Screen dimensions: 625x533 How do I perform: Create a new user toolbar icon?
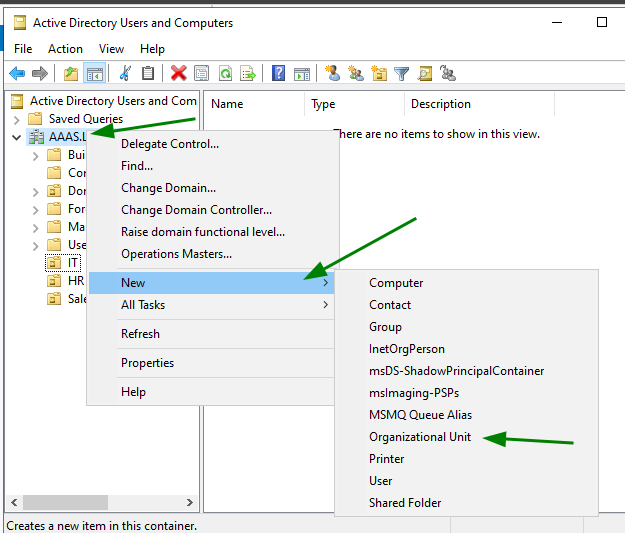coord(332,73)
